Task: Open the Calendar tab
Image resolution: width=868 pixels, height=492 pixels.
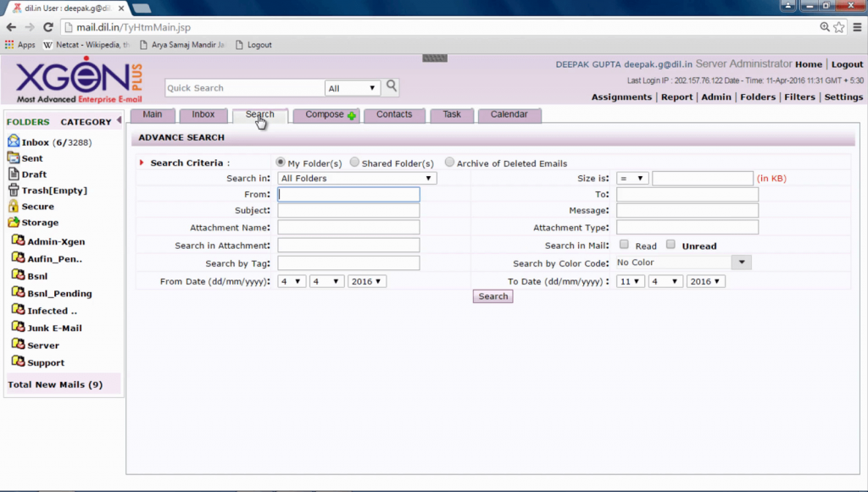Action: click(509, 114)
